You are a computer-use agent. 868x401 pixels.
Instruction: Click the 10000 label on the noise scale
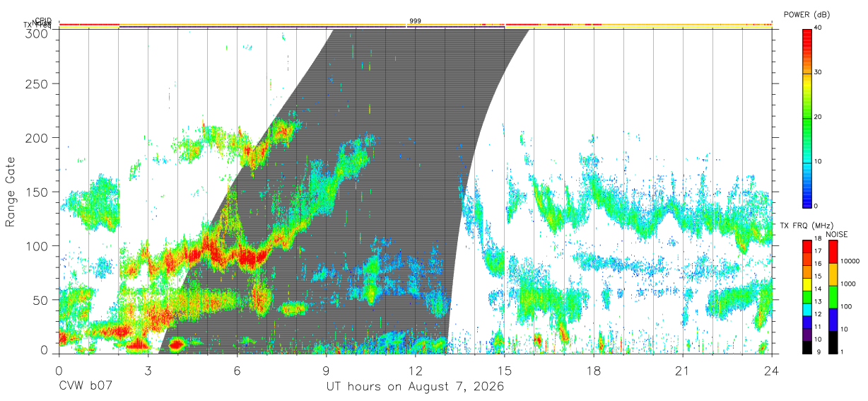click(x=850, y=261)
